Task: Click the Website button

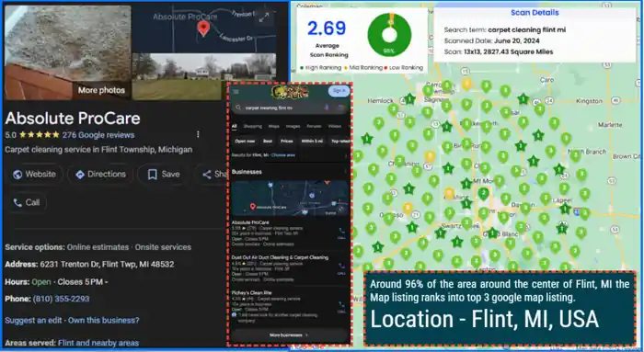Action: tap(34, 175)
